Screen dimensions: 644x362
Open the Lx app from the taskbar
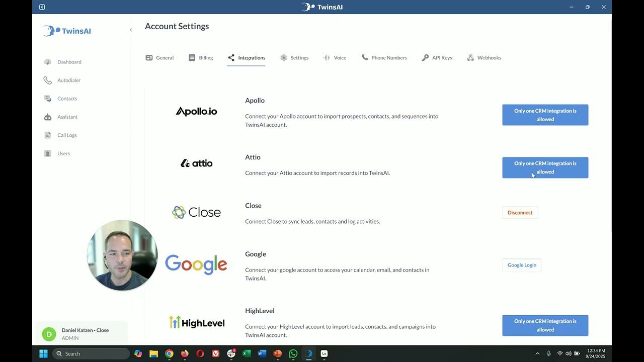[x=324, y=353]
